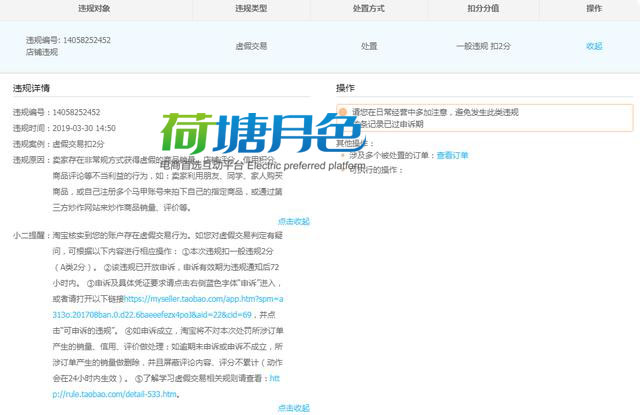Viewport: 640px width, 415px height.
Task: Click the 操作 column header
Action: pos(594,8)
